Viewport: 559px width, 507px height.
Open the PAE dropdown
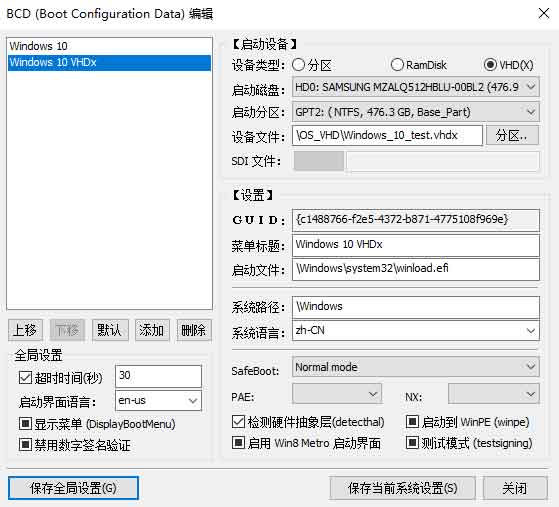tap(337, 394)
